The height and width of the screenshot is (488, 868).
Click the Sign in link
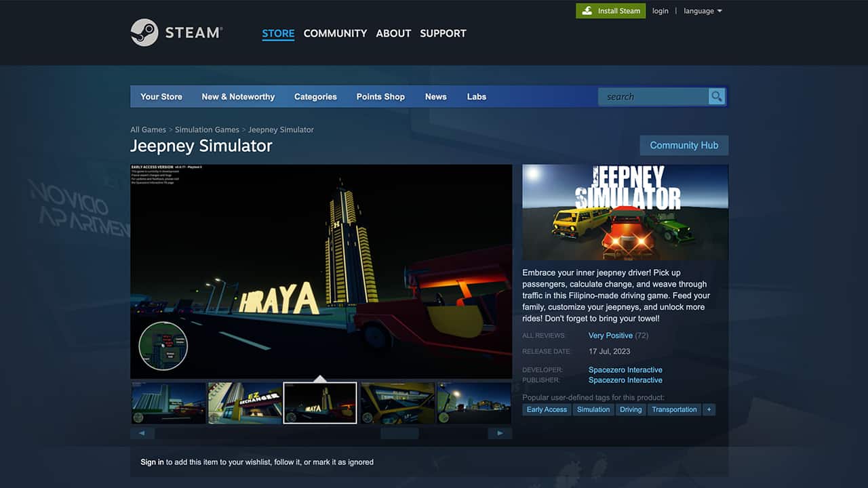tap(152, 462)
